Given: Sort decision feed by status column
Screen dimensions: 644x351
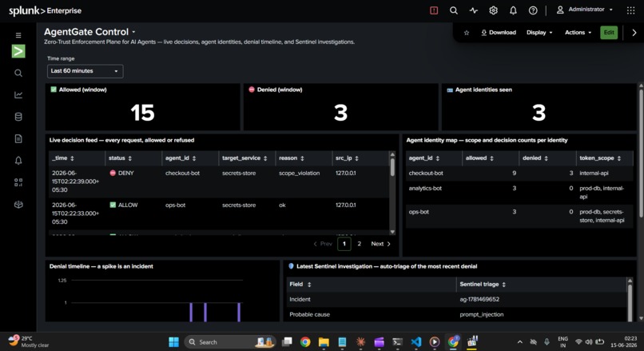Looking at the screenshot, I should pos(120,158).
